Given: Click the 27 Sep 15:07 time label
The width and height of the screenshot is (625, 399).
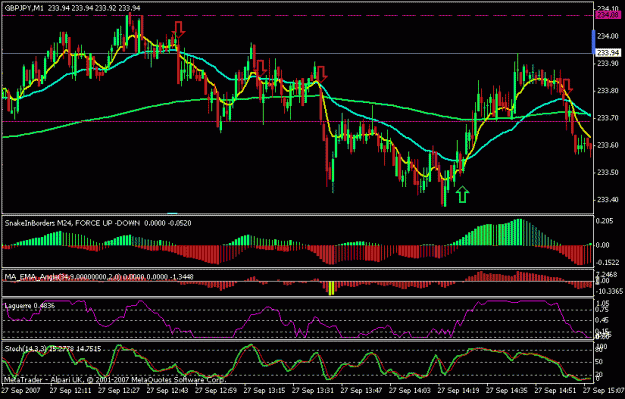Looking at the screenshot, I should click(604, 390).
